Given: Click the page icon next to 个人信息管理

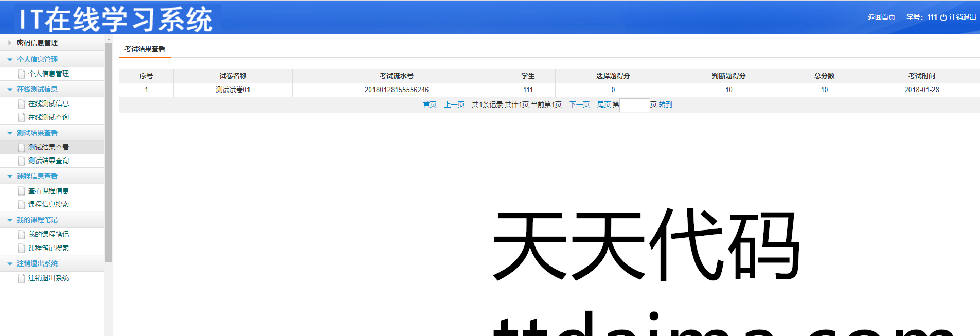Looking at the screenshot, I should [x=22, y=74].
